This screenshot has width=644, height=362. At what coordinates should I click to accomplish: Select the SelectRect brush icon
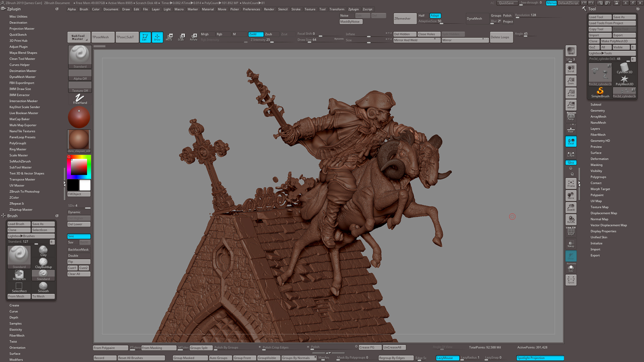(x=19, y=287)
